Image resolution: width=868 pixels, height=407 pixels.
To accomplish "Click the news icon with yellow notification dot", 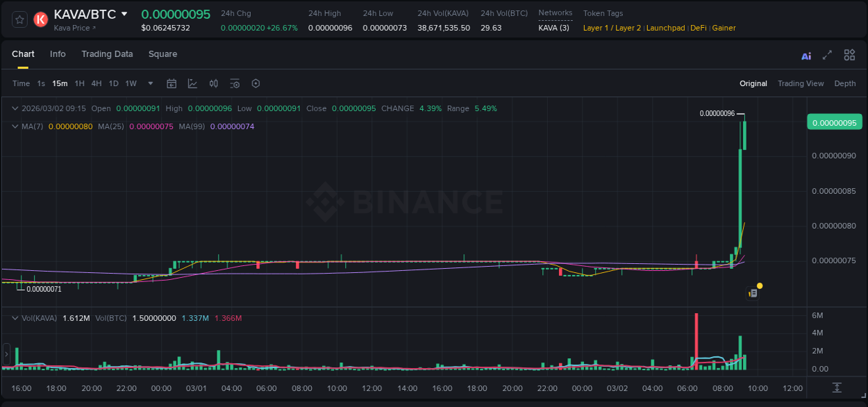I will 753,292.
